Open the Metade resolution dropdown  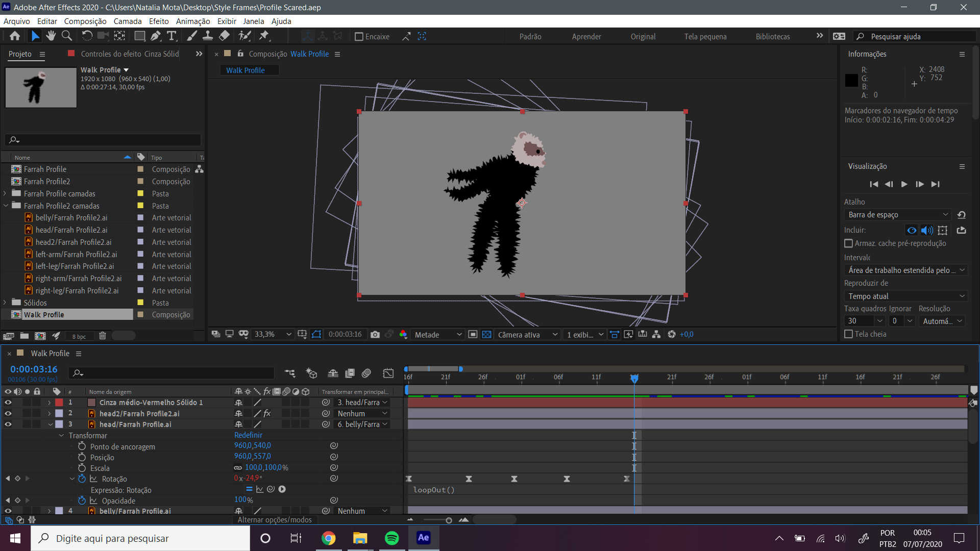[x=437, y=335]
